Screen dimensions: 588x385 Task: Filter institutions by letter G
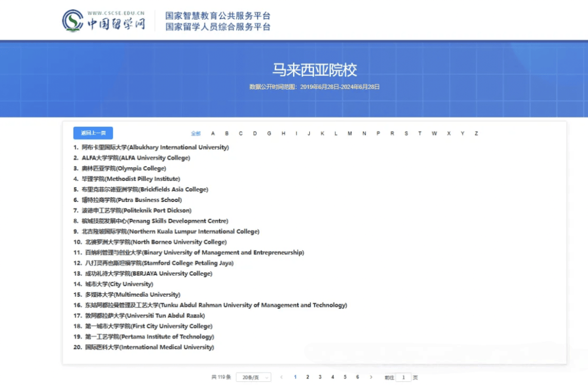269,133
